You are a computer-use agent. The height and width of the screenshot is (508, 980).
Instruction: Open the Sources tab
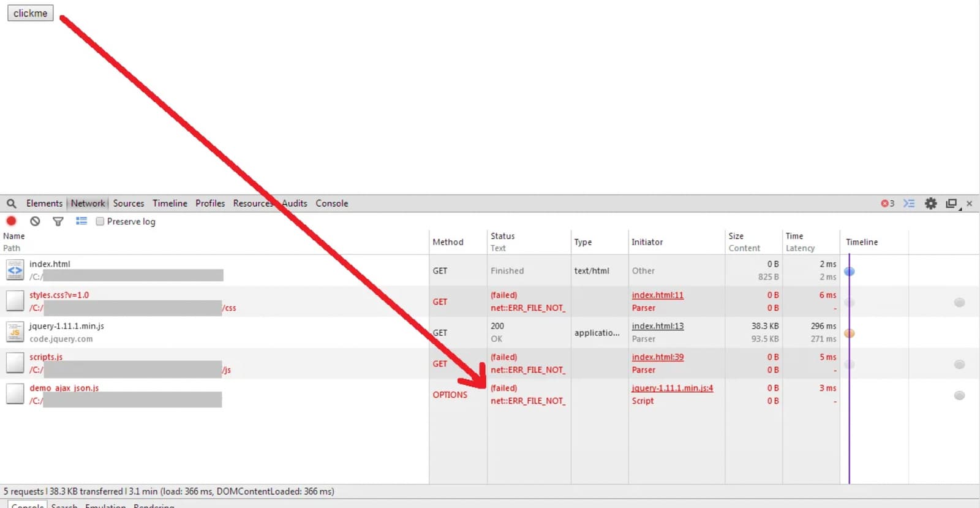click(x=129, y=203)
